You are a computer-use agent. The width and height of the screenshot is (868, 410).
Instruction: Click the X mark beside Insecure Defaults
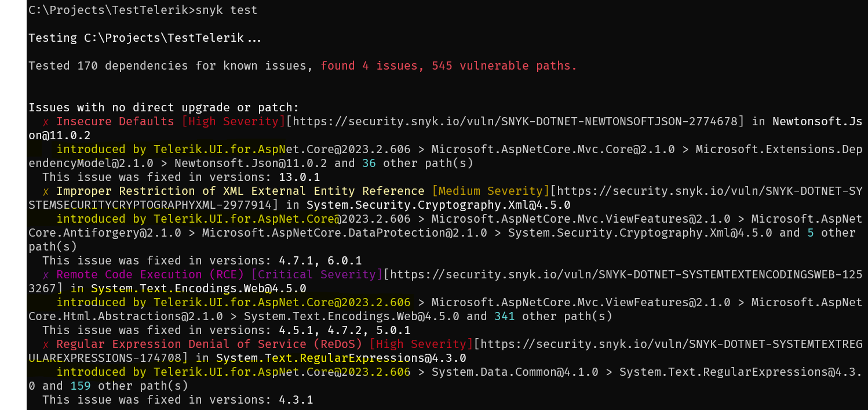pyautogui.click(x=46, y=122)
